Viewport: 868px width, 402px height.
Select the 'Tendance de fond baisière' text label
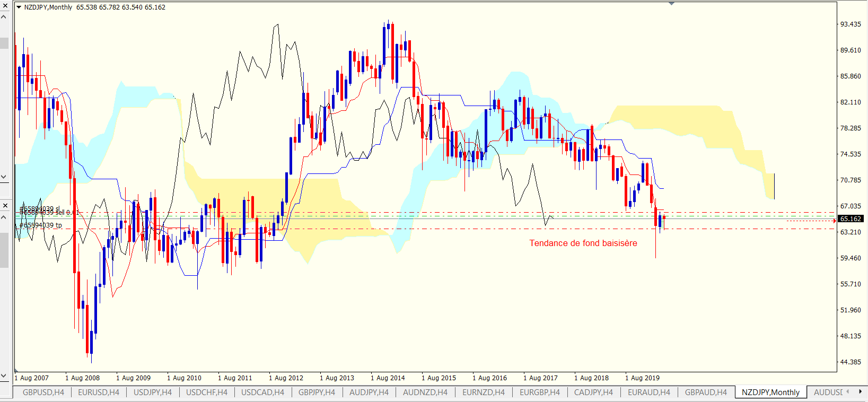[x=583, y=243]
